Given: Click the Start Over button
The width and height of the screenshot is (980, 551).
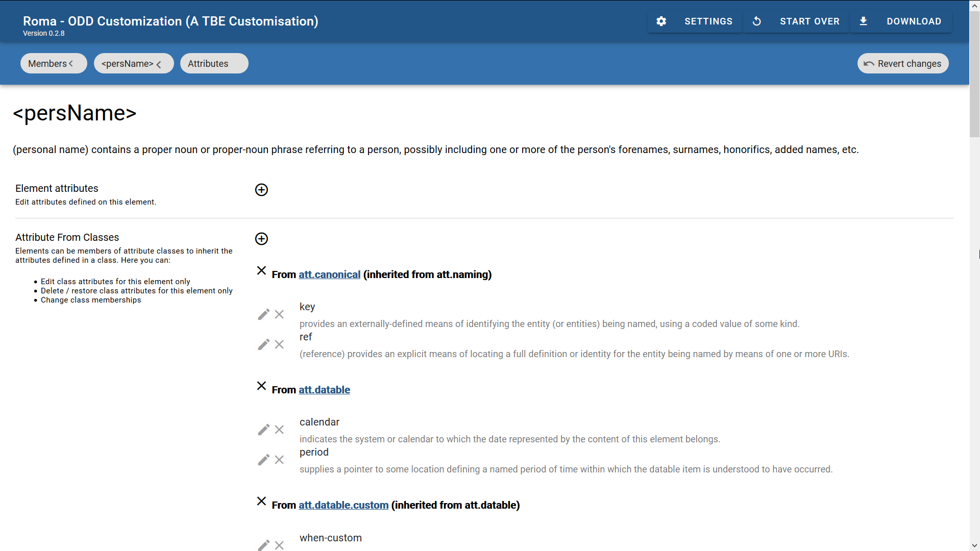Looking at the screenshot, I should pyautogui.click(x=796, y=21).
